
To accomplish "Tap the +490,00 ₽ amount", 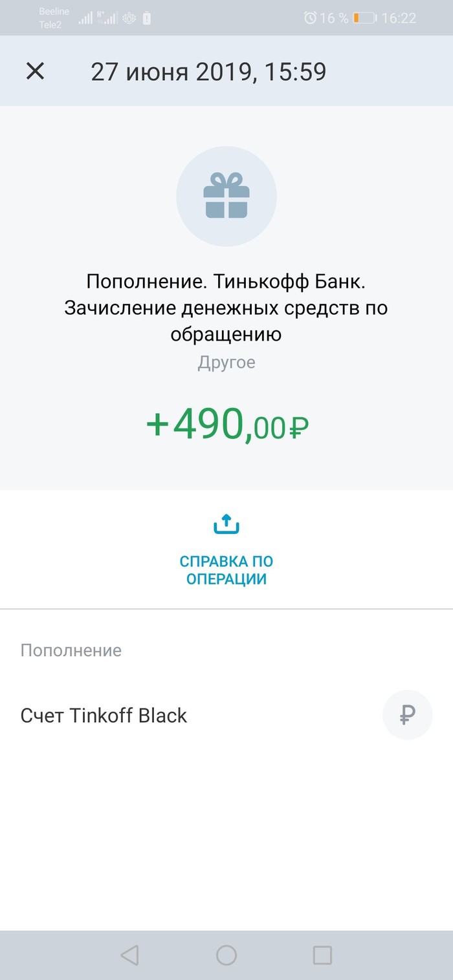I will click(x=226, y=425).
